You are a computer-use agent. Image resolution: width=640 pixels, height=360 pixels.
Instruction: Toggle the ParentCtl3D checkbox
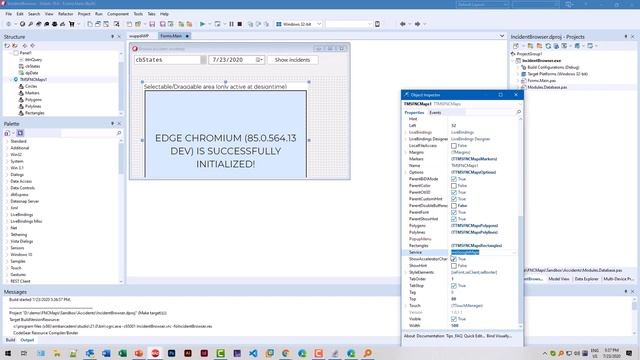pyautogui.click(x=453, y=192)
